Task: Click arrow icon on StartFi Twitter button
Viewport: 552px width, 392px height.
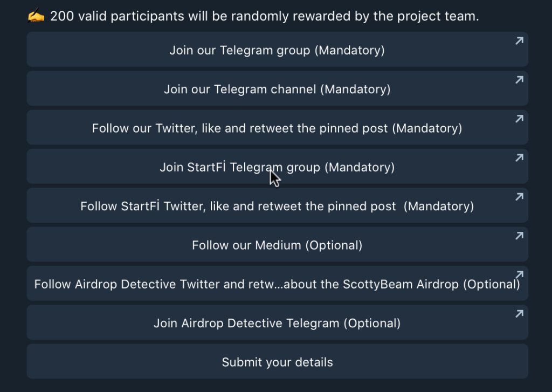Action: 519,197
